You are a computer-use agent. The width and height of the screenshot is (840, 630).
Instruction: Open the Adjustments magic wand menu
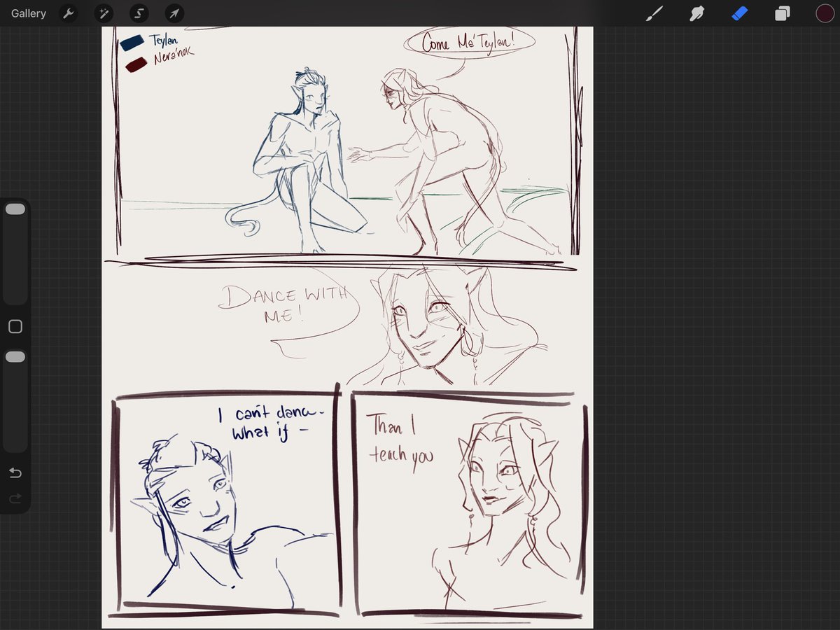[x=104, y=13]
